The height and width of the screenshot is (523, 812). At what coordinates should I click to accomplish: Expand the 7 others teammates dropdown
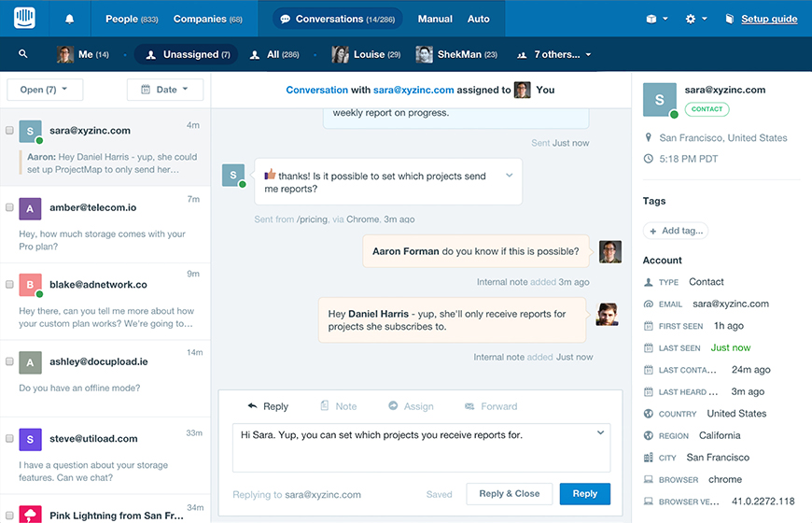pos(553,54)
